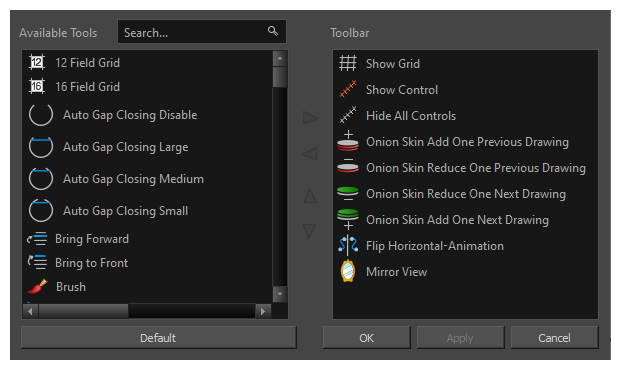Select "Mirror View" text in Toolbar list
Image resolution: width=621 pixels, height=370 pixels.
[x=396, y=272]
